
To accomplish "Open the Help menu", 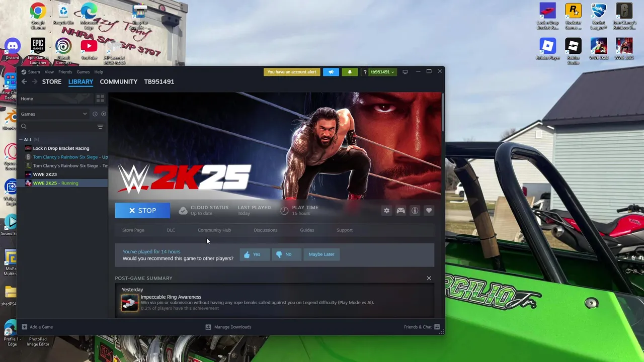I will pyautogui.click(x=99, y=72).
